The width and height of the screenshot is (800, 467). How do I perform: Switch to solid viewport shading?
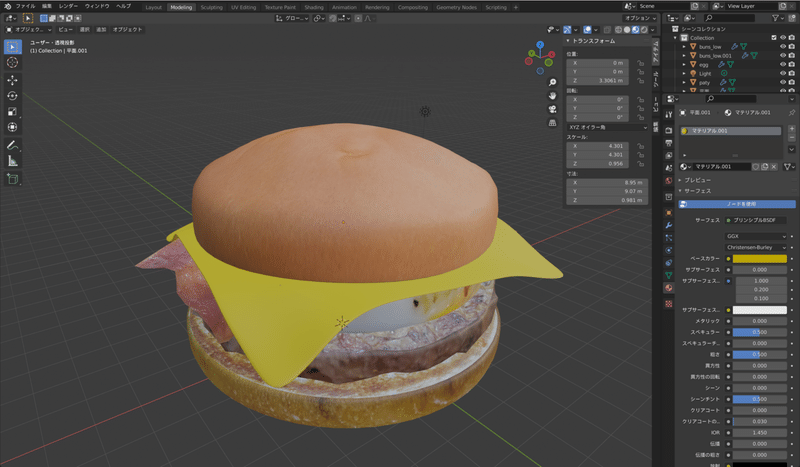[627, 30]
